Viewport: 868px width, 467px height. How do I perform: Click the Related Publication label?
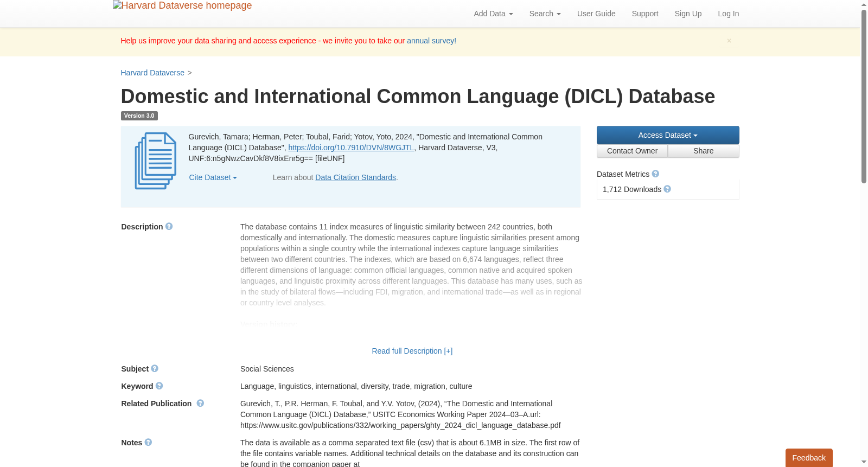tap(156, 404)
